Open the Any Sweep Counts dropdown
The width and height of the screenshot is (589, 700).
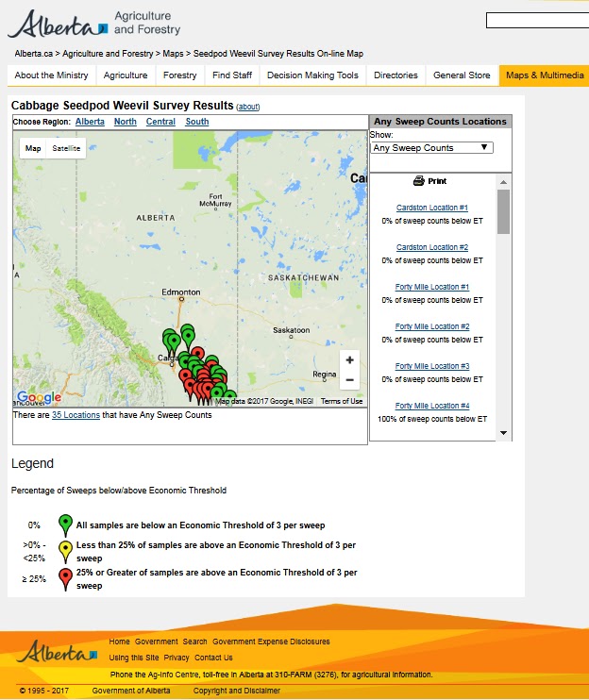[x=431, y=148]
